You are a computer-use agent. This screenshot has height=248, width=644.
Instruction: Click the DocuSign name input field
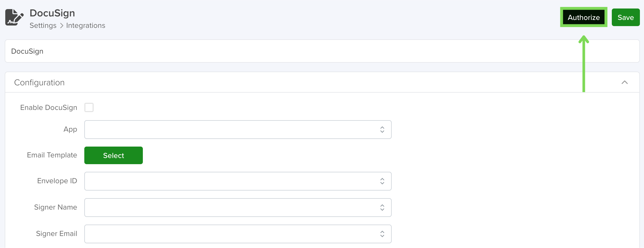322,51
